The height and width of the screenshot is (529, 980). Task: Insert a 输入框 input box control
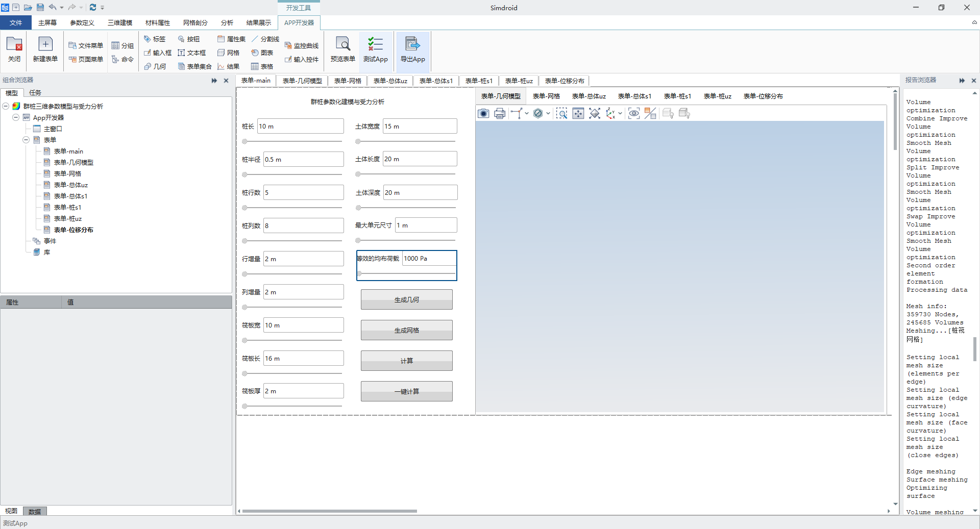coord(158,53)
